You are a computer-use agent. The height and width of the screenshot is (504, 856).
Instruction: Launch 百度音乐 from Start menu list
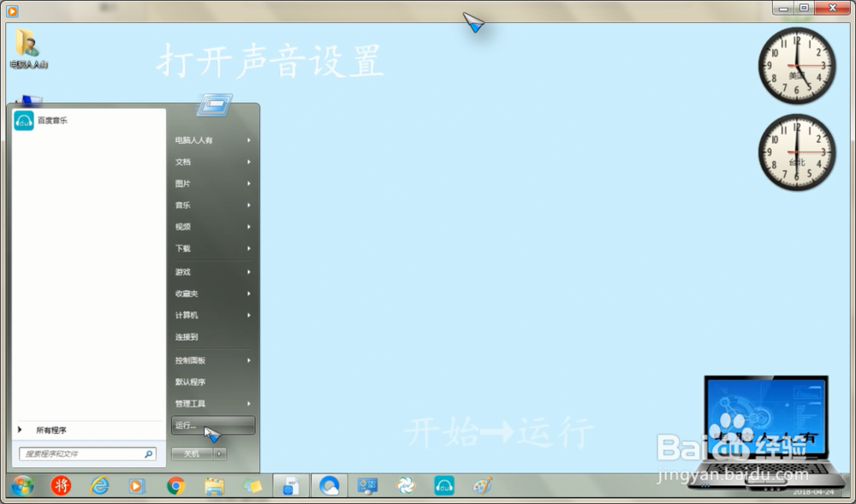pyautogui.click(x=88, y=121)
